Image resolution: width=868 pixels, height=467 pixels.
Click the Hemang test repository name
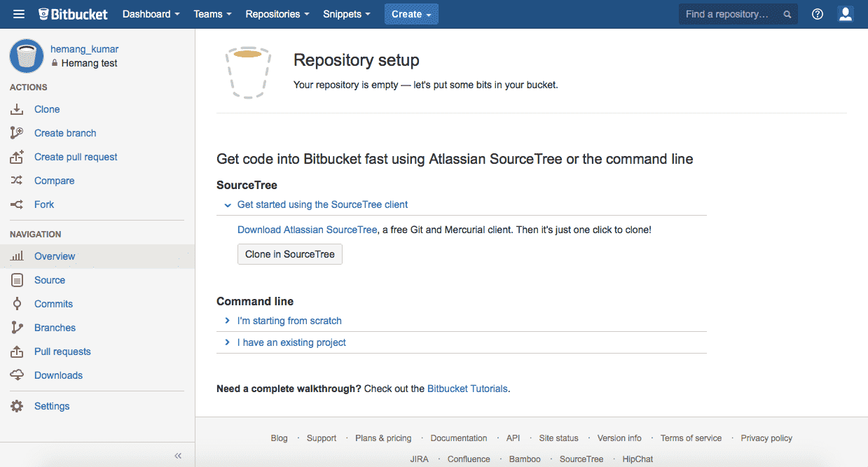click(x=89, y=63)
